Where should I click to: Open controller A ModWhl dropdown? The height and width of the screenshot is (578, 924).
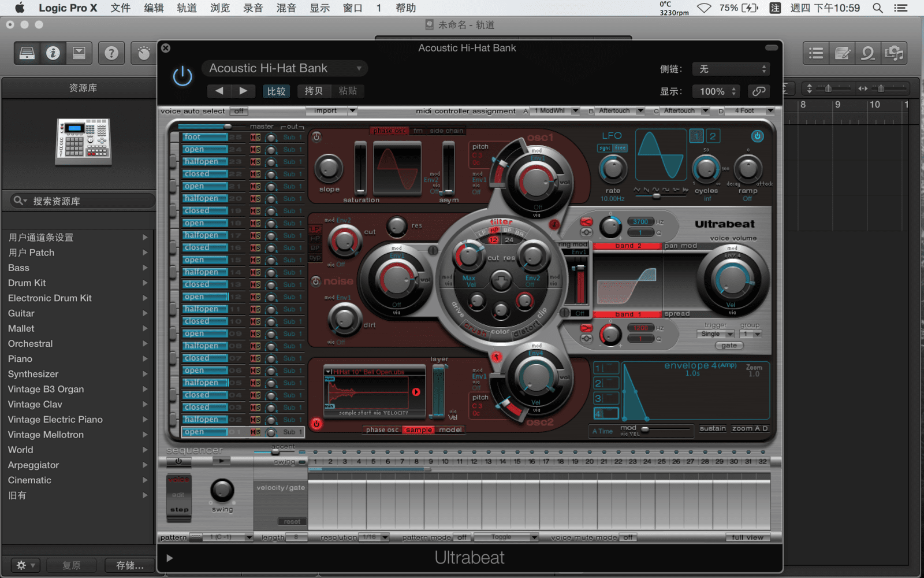(x=554, y=110)
